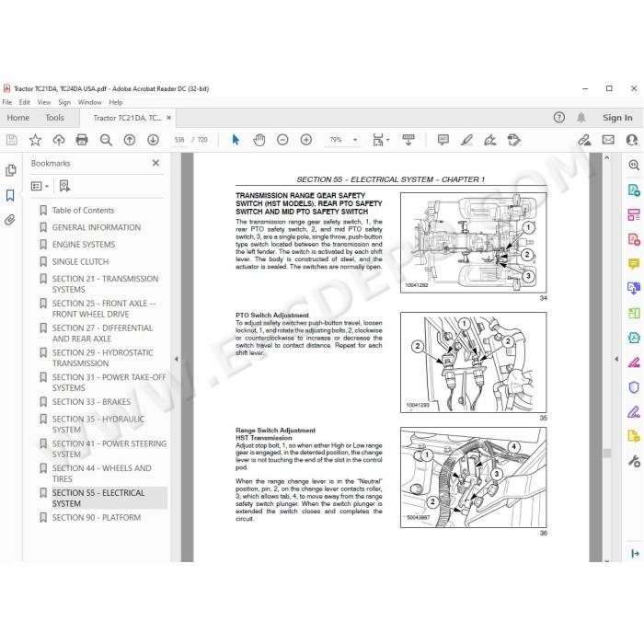This screenshot has width=644, height=644.
Task: Open the View menu
Action: tap(44, 102)
